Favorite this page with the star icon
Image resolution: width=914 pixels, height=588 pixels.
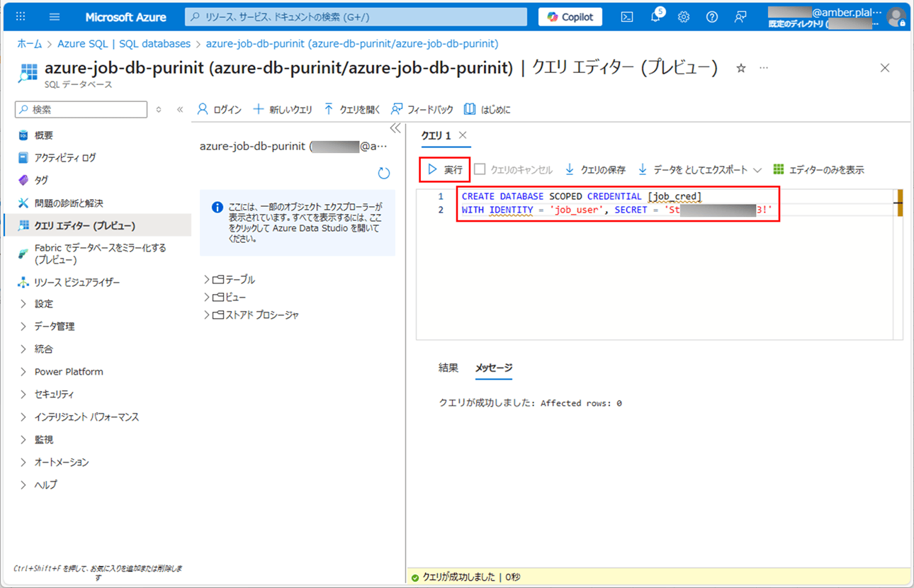click(741, 68)
